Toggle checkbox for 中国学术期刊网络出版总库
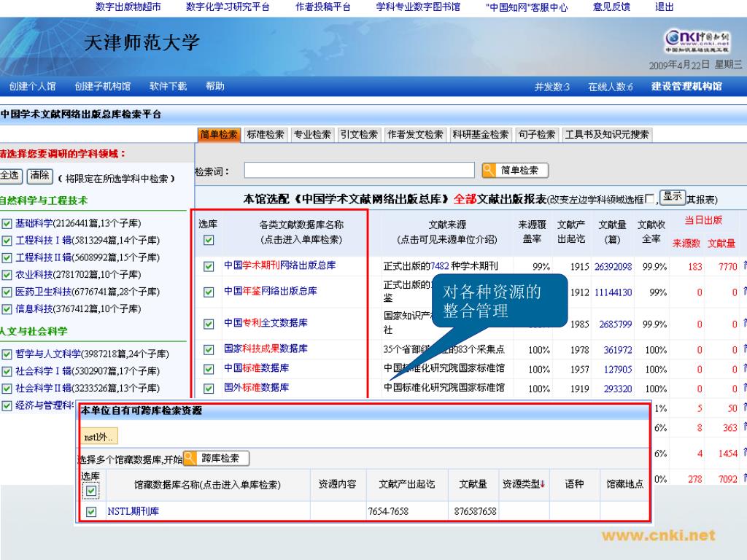Image resolution: width=747 pixels, height=560 pixels. [209, 266]
